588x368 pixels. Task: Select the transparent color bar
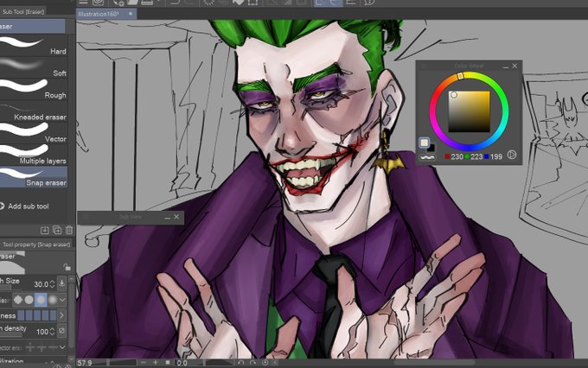tap(427, 157)
